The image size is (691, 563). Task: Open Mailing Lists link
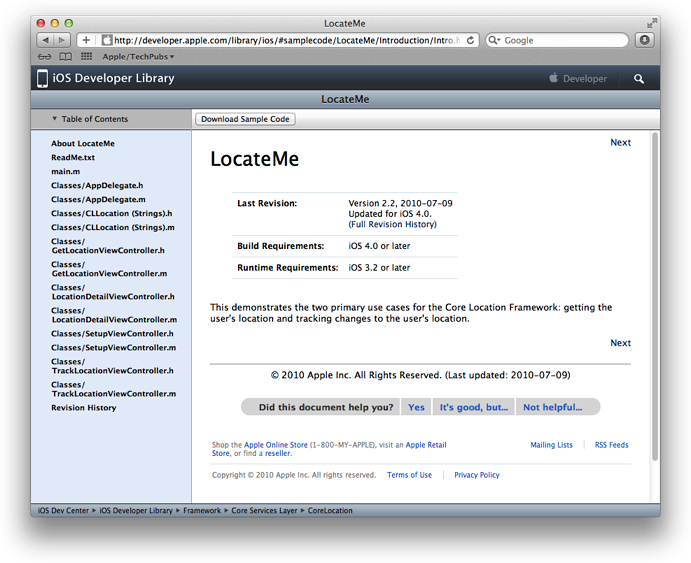click(551, 445)
